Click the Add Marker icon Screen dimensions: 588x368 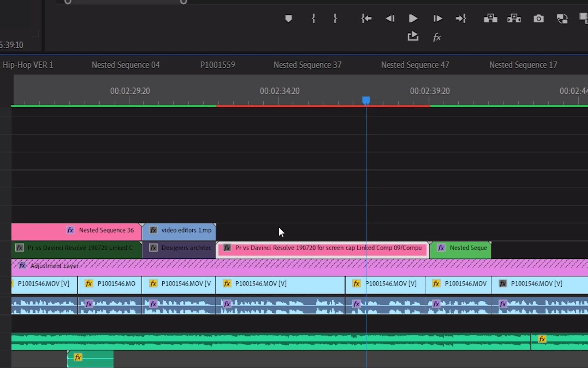289,19
